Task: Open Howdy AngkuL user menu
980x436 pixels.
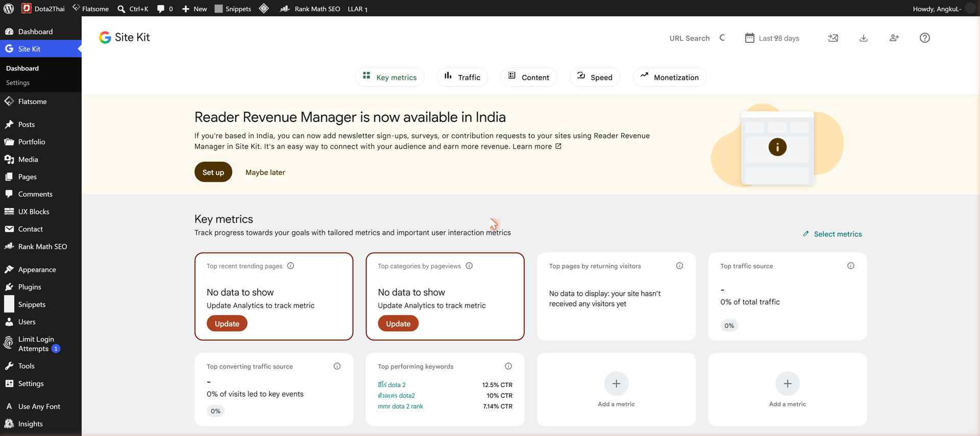Action: point(943,9)
